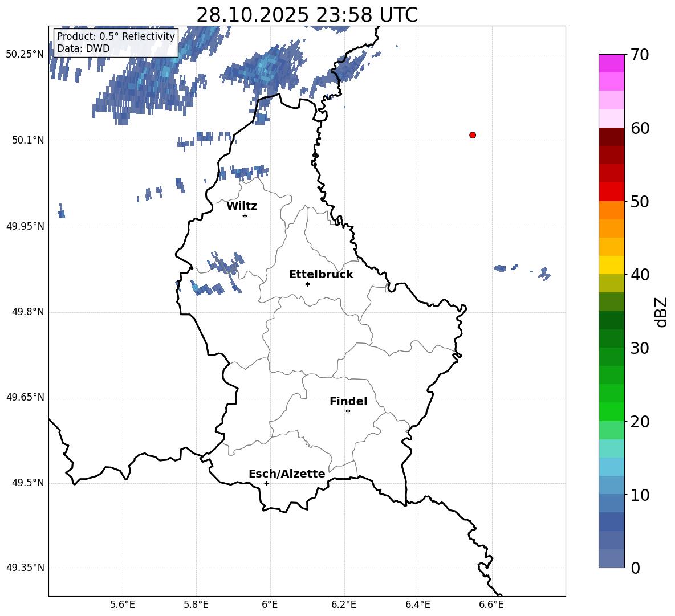This screenshot has width=675, height=616.
Task: Click the longitude label 6°E
Action: pos(270,605)
